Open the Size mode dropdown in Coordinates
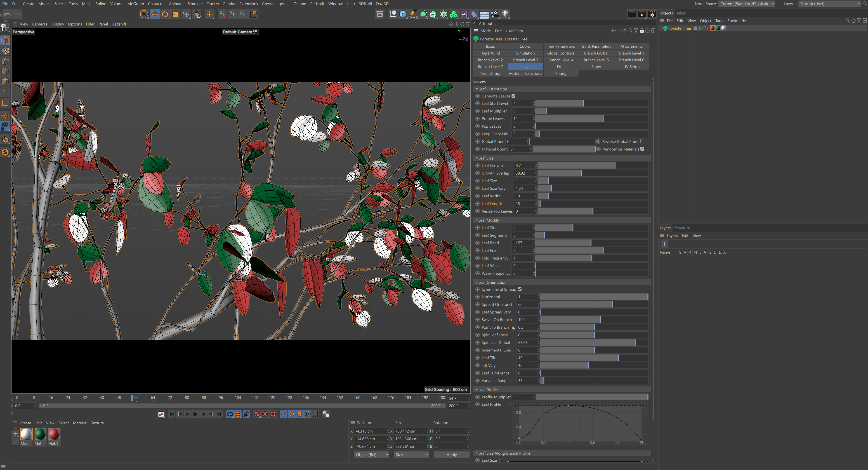 411,455
